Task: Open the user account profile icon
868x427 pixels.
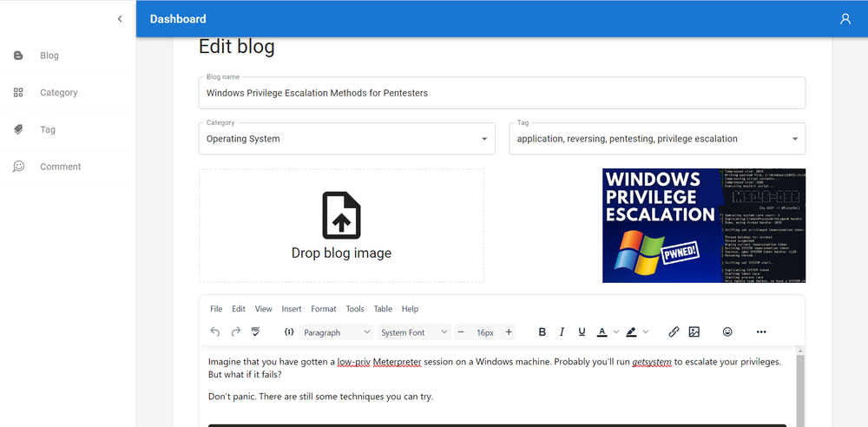Action: point(845,19)
